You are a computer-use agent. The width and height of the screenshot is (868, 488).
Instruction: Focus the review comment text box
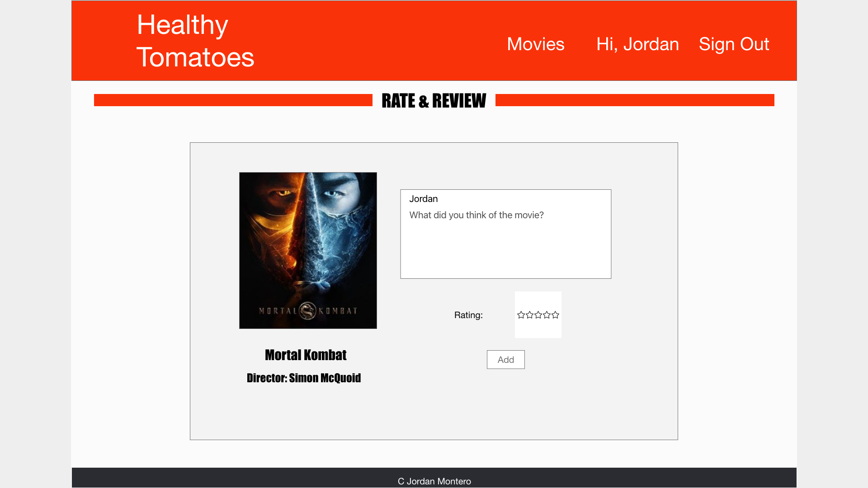(505, 244)
